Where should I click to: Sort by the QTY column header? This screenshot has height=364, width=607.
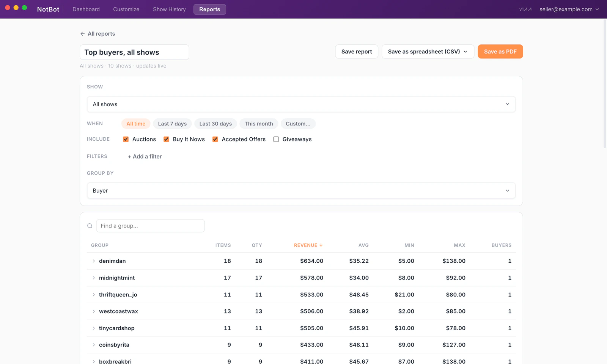(257, 245)
